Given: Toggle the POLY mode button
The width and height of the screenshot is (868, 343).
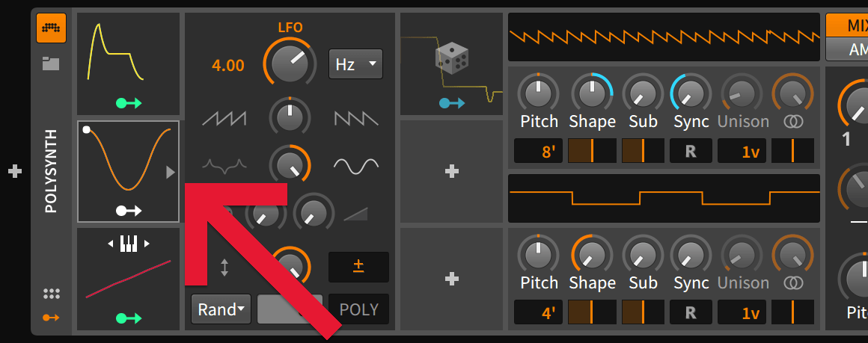Looking at the screenshot, I should [x=358, y=309].
